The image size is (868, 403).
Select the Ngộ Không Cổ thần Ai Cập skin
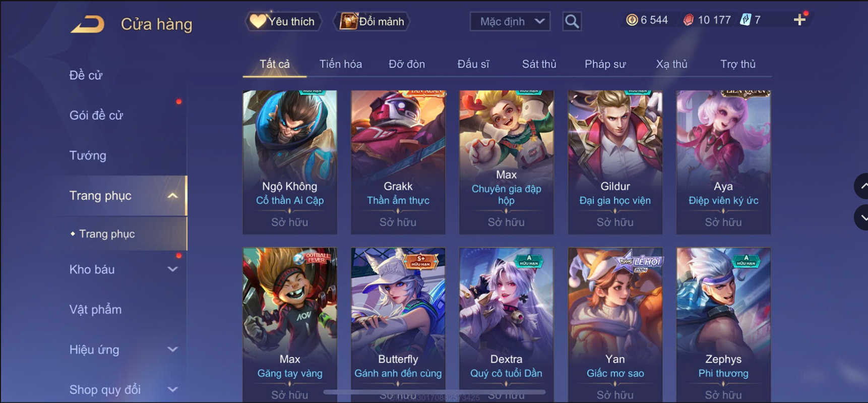click(x=290, y=162)
